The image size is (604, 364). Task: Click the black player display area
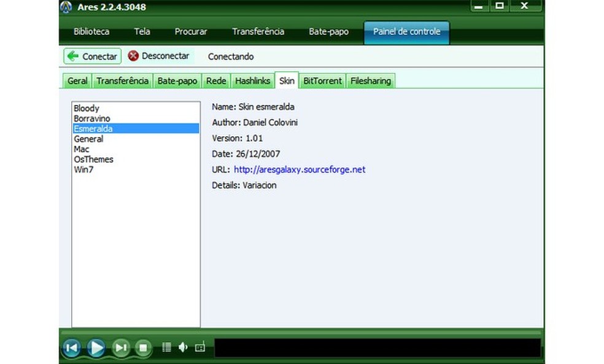pyautogui.click(x=377, y=348)
